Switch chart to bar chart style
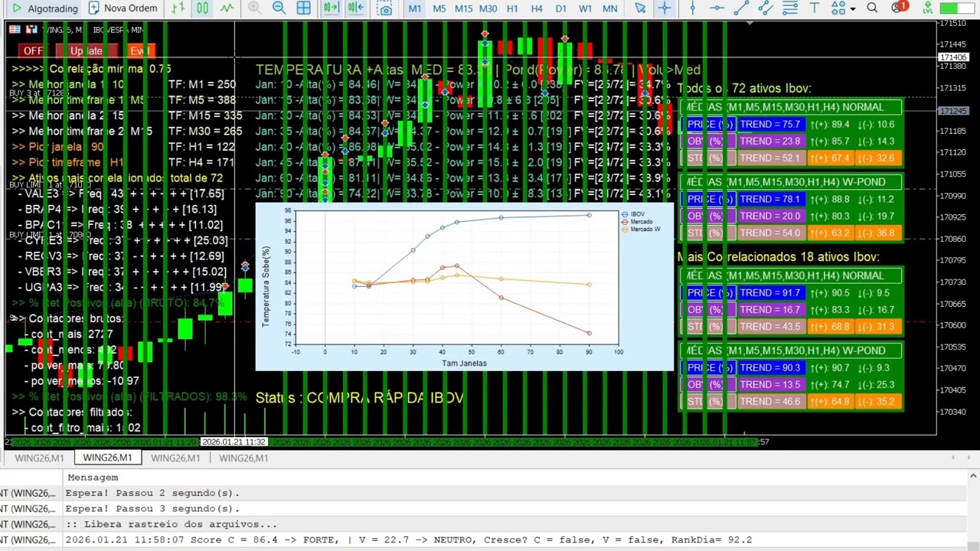 (x=178, y=8)
